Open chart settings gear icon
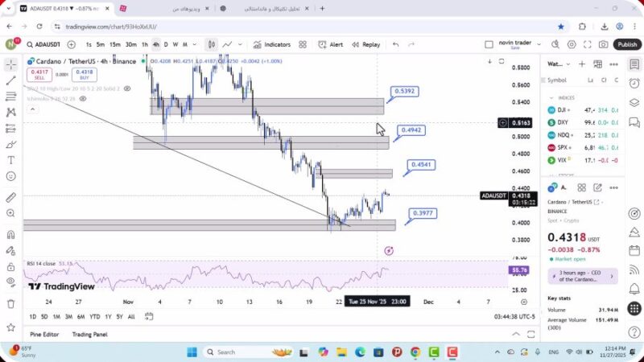 [572, 44]
